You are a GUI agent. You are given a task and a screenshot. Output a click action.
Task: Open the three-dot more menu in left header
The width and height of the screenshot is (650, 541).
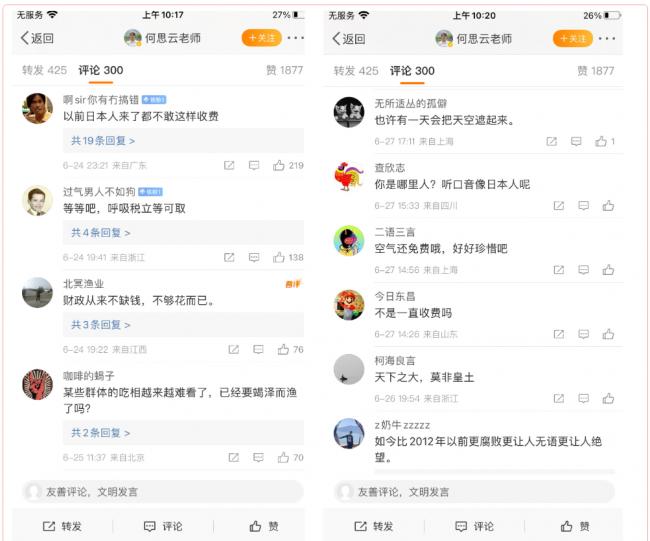(x=296, y=38)
